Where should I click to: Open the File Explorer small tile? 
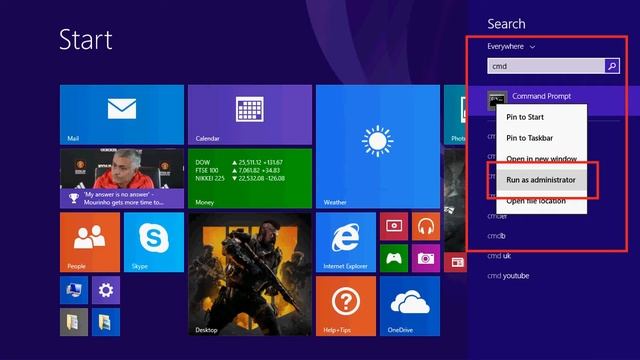106,322
